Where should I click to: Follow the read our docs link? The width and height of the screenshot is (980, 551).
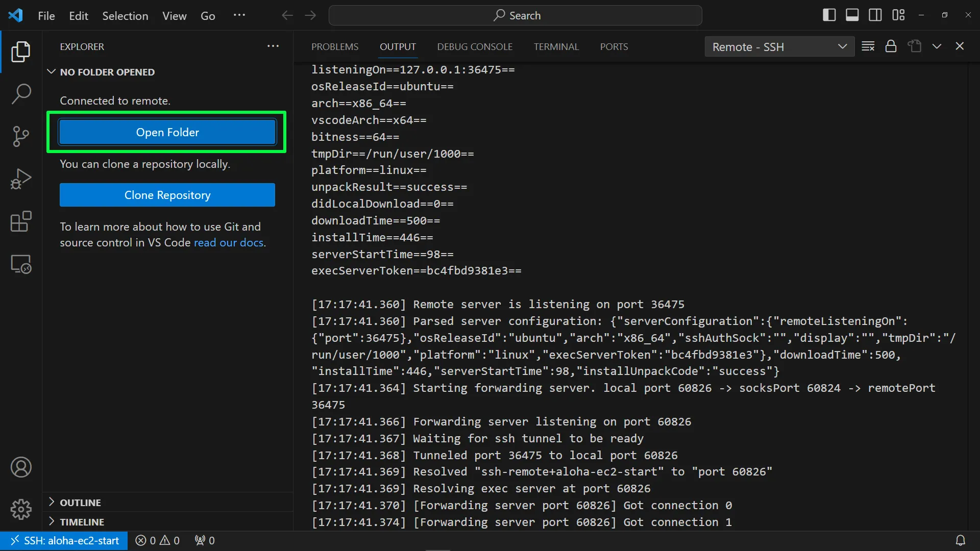pos(229,243)
